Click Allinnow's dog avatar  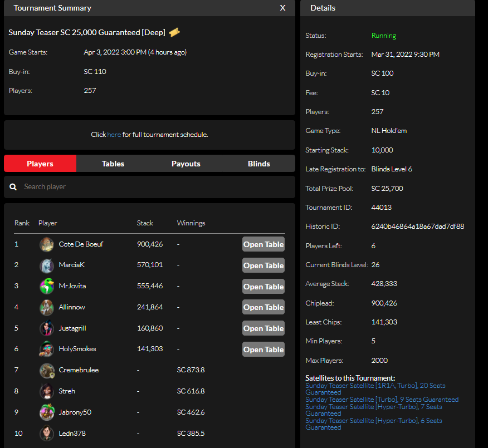[47, 307]
